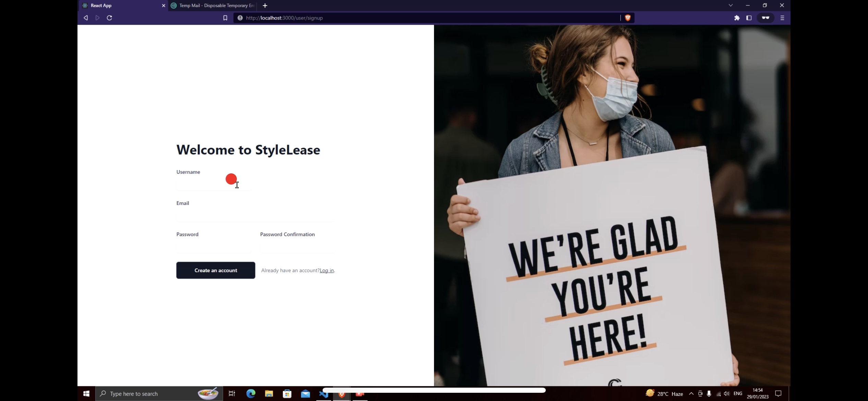Open the Brave hamburger menu

(782, 18)
